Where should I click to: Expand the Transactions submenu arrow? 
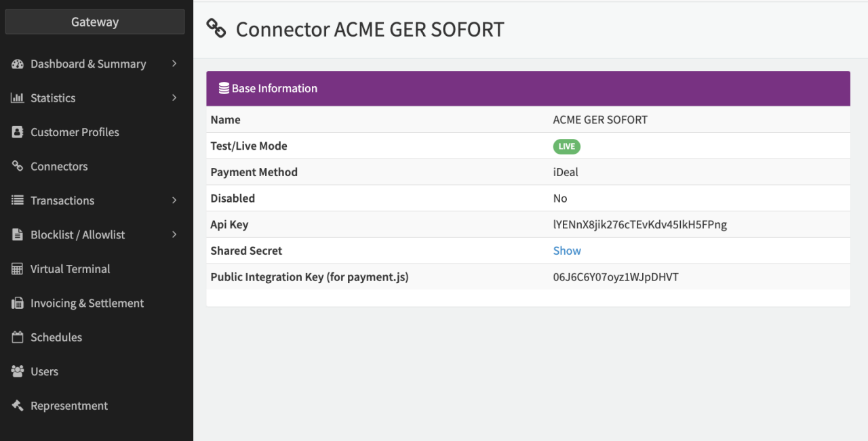point(174,201)
